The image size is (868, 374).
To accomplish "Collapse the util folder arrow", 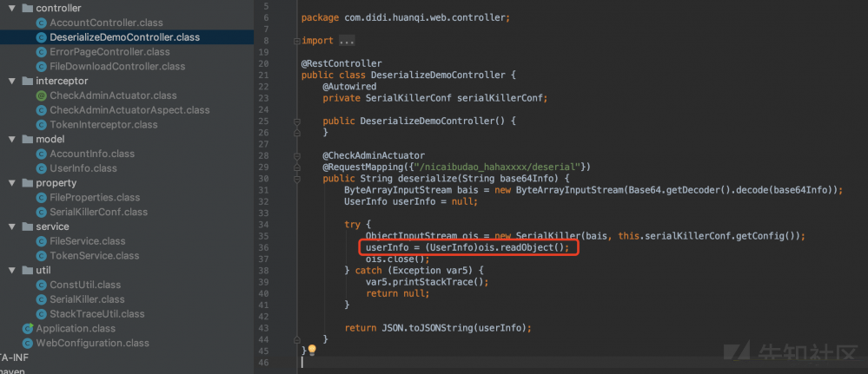I will click(12, 271).
